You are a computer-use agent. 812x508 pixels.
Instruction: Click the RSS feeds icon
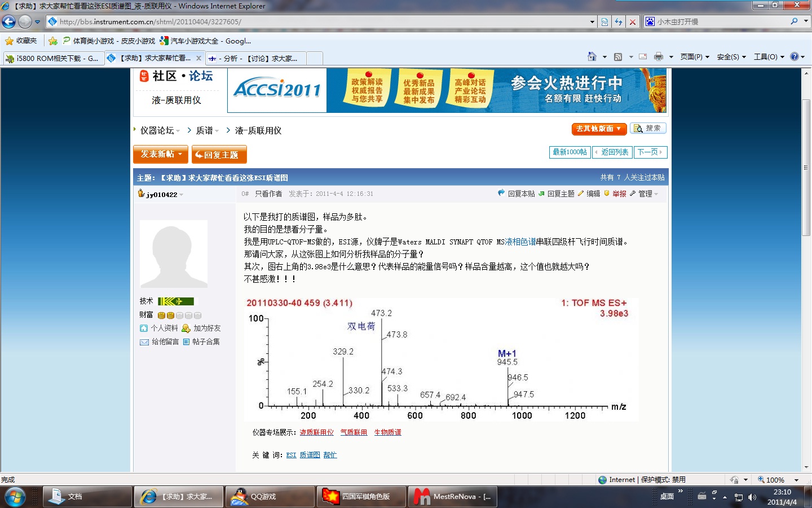pyautogui.click(x=618, y=56)
